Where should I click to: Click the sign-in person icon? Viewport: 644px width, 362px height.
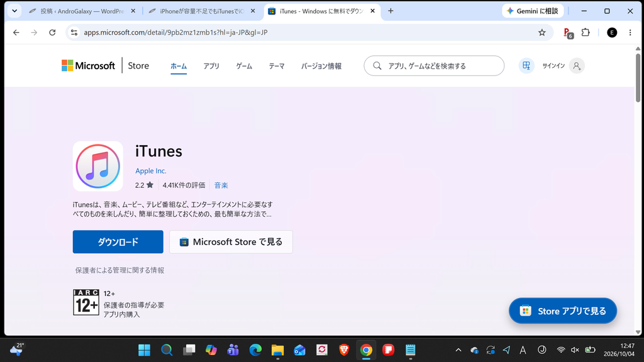click(x=577, y=65)
